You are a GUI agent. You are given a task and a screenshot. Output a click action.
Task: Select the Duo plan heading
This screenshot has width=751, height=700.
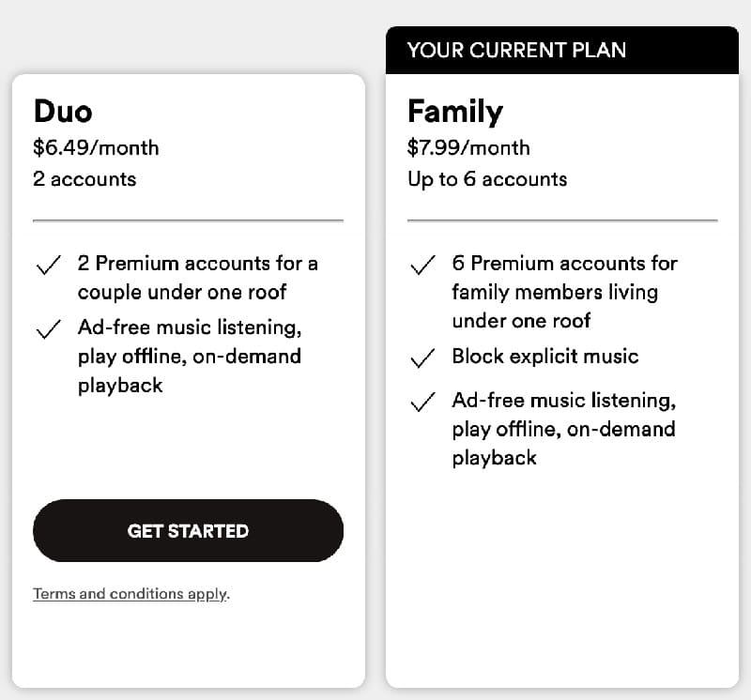click(x=63, y=112)
